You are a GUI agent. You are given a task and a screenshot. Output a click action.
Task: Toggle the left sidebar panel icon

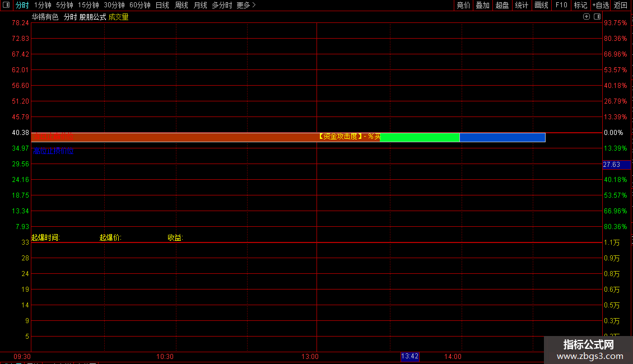6,5
